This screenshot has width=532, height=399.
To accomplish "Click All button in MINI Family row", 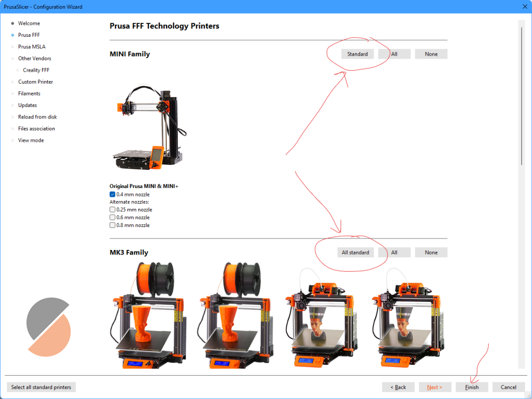I will pos(394,54).
